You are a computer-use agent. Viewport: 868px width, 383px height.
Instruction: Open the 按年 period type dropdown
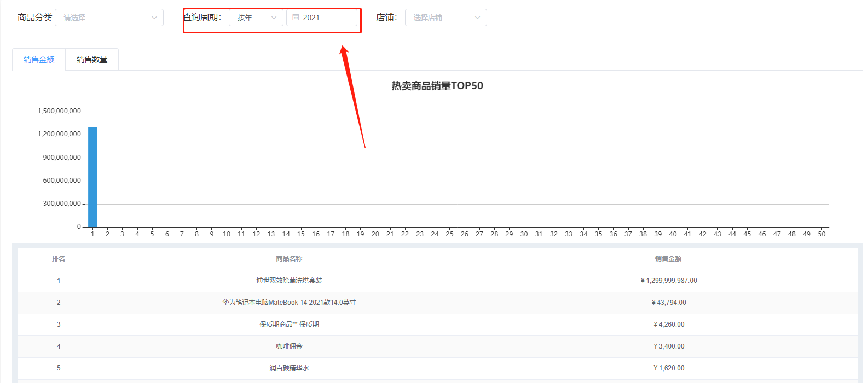click(x=256, y=18)
